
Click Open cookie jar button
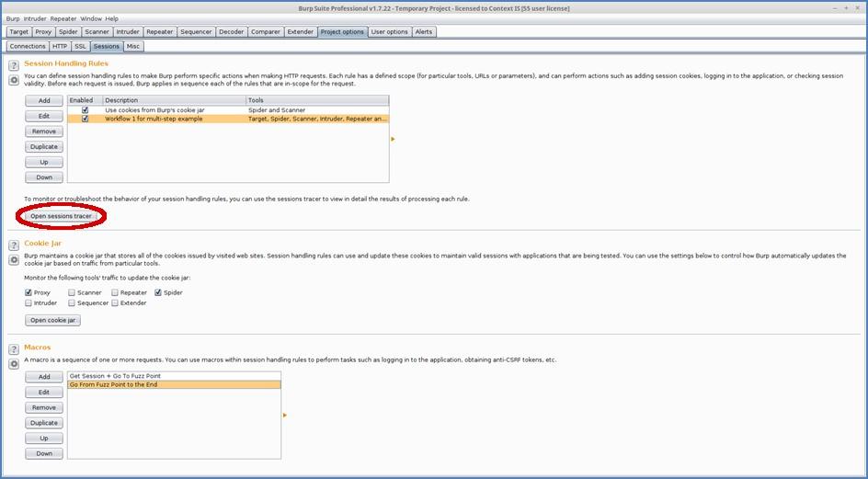pyautogui.click(x=52, y=320)
